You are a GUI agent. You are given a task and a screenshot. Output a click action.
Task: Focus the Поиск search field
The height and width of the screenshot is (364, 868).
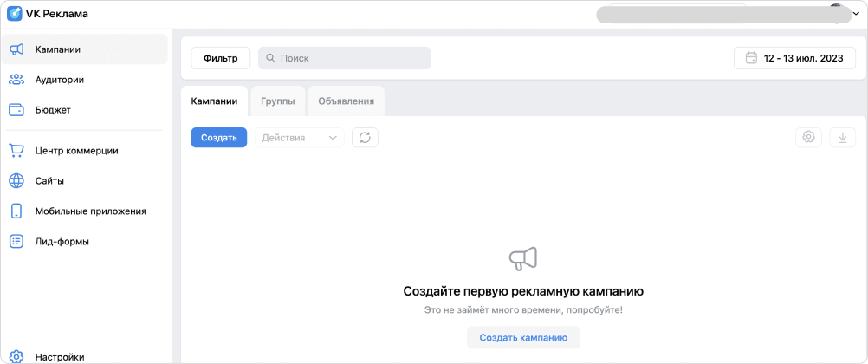344,58
